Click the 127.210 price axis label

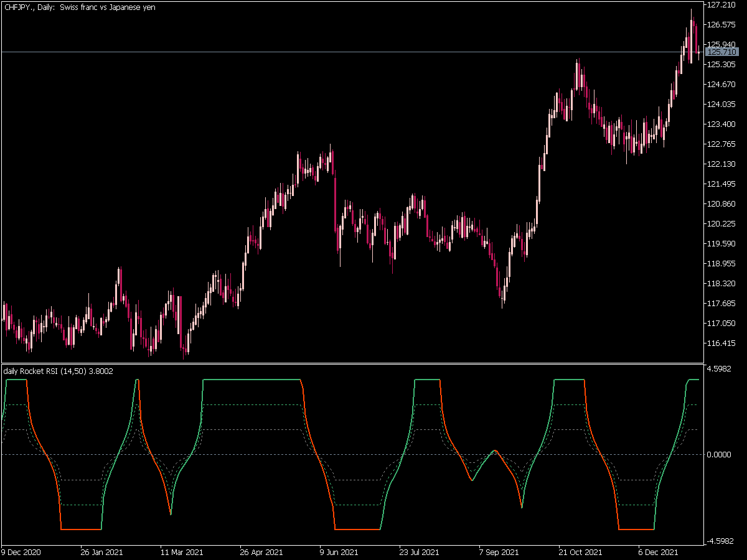coord(722,5)
